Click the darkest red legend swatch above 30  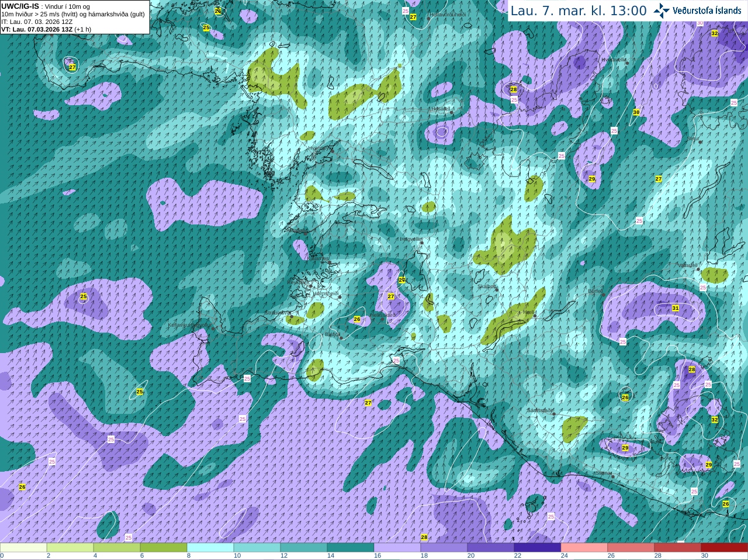[x=725, y=548]
